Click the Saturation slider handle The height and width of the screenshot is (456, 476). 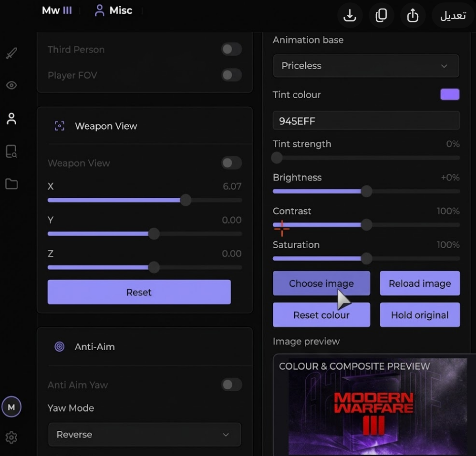(x=367, y=259)
